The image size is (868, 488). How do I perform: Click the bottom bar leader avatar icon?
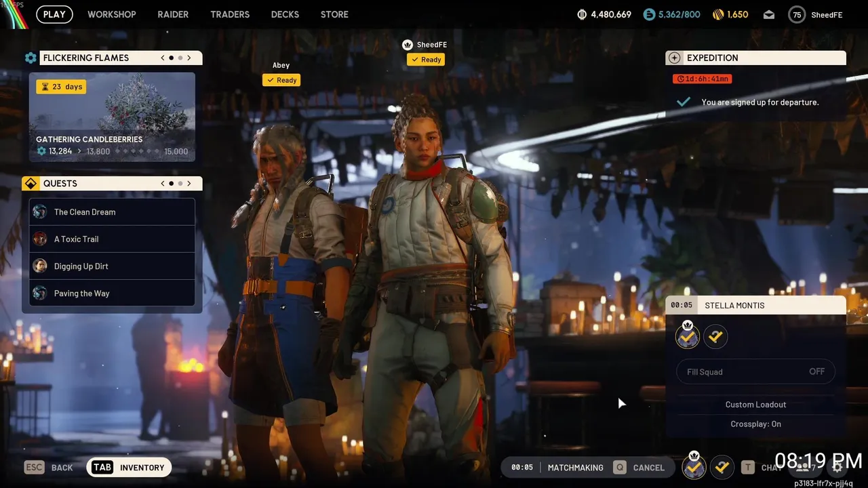[x=694, y=467]
